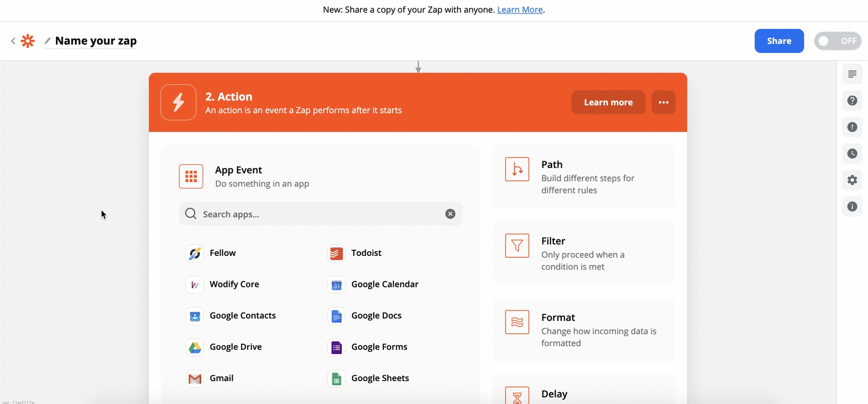Screen dimensions: 868x404
Task: Choose the 'Format' title text
Action: point(558,317)
